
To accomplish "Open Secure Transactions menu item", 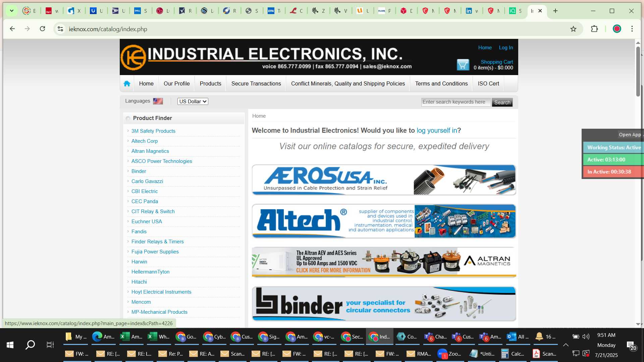I will (x=256, y=83).
